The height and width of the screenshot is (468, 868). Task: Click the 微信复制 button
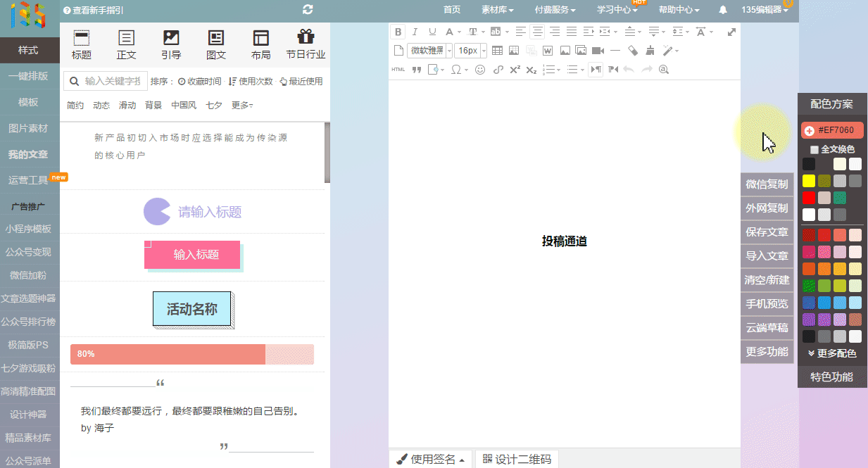coord(767,184)
